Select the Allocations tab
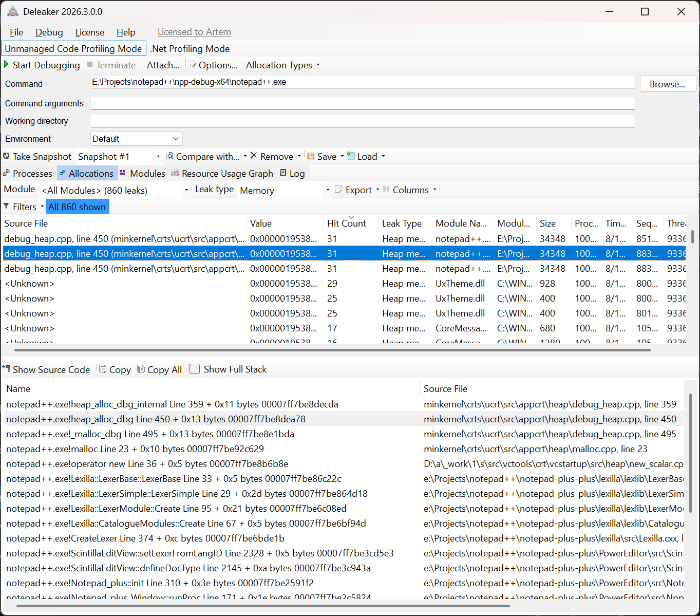700x616 pixels. [86, 173]
